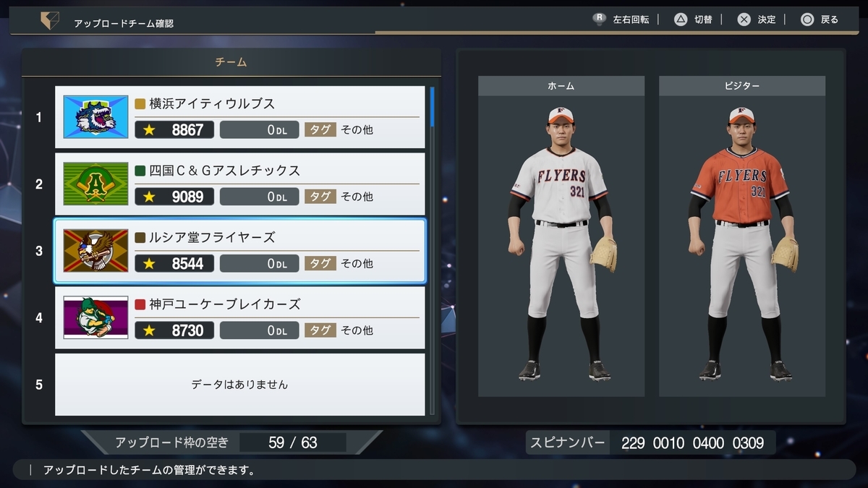Viewport: 868px width, 488px height.
Task: Click the タグ label on 四国C&Gアスレチックス row
Action: coord(320,197)
